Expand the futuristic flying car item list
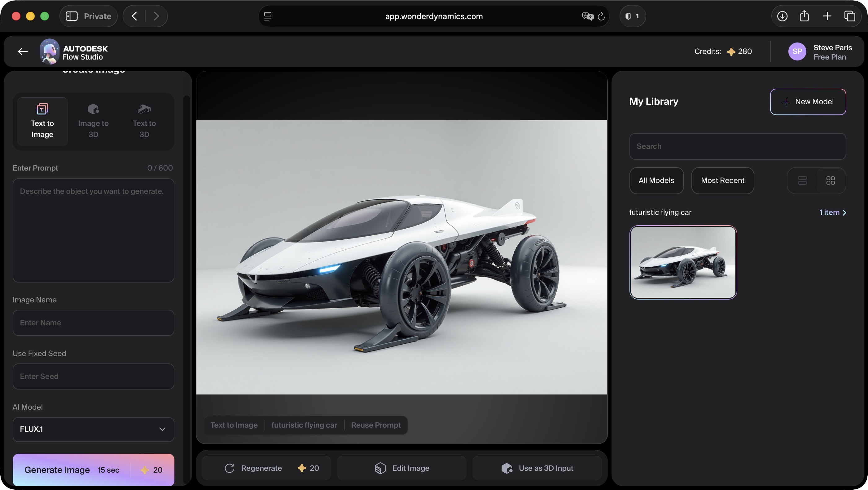The height and width of the screenshot is (490, 868). coord(833,212)
